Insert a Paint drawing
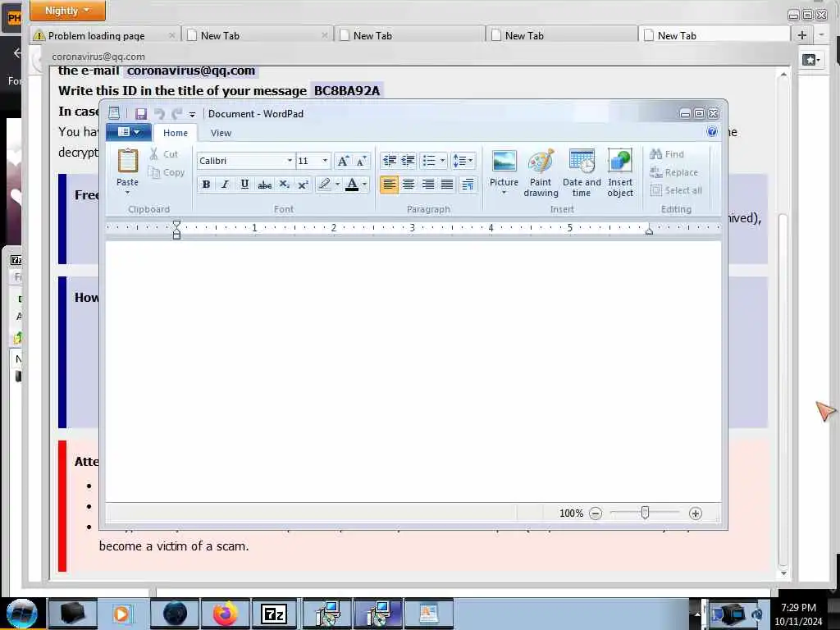This screenshot has height=630, width=840. point(541,173)
